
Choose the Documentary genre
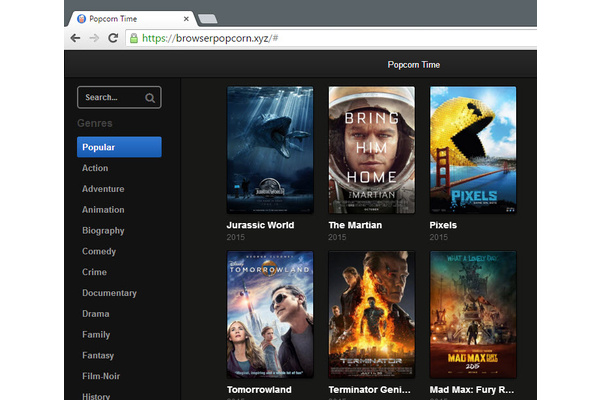109,293
